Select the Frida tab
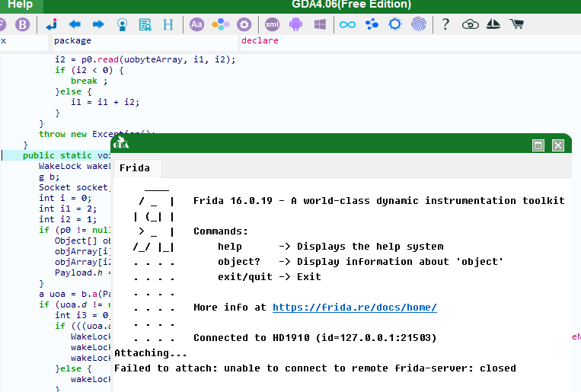This screenshot has width=581, height=392. 137,168
